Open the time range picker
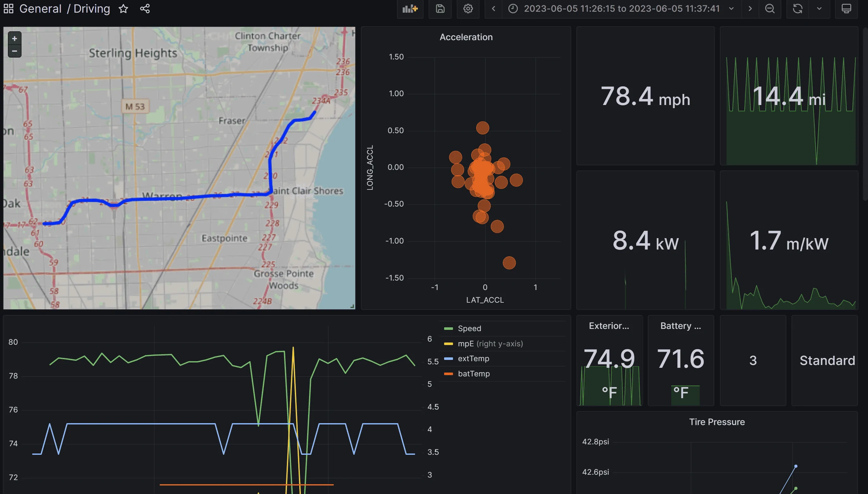The width and height of the screenshot is (868, 494). click(622, 9)
